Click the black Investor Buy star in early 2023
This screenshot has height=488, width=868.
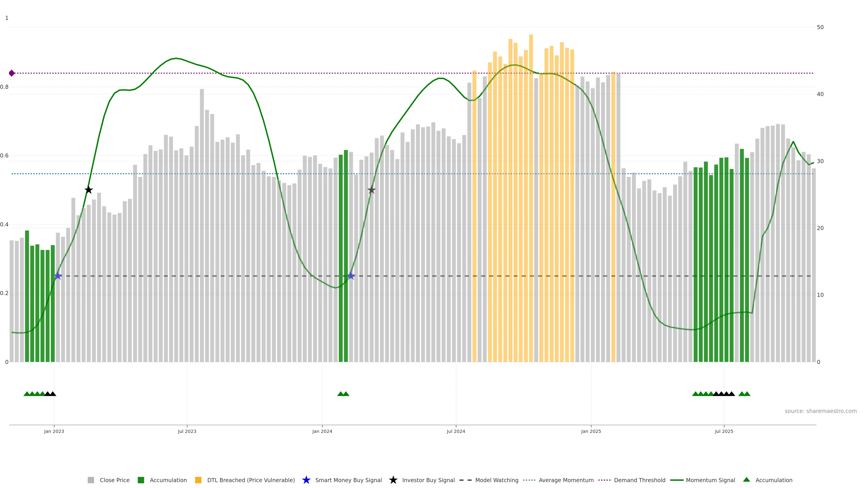point(89,190)
